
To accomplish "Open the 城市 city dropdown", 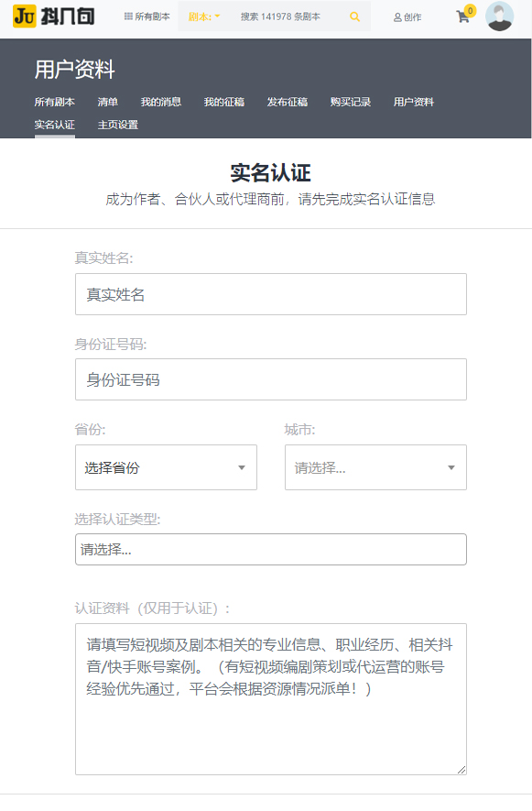I will pyautogui.click(x=375, y=467).
